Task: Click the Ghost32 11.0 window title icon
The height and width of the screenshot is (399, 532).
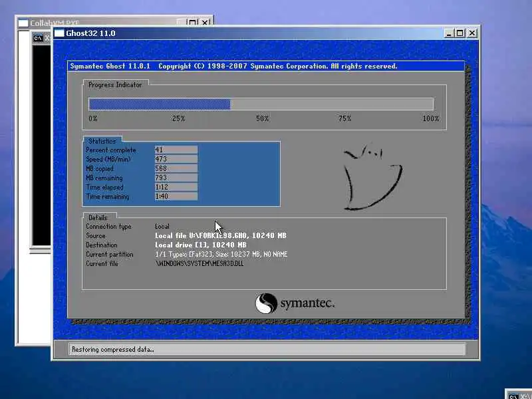Action: tap(59, 33)
